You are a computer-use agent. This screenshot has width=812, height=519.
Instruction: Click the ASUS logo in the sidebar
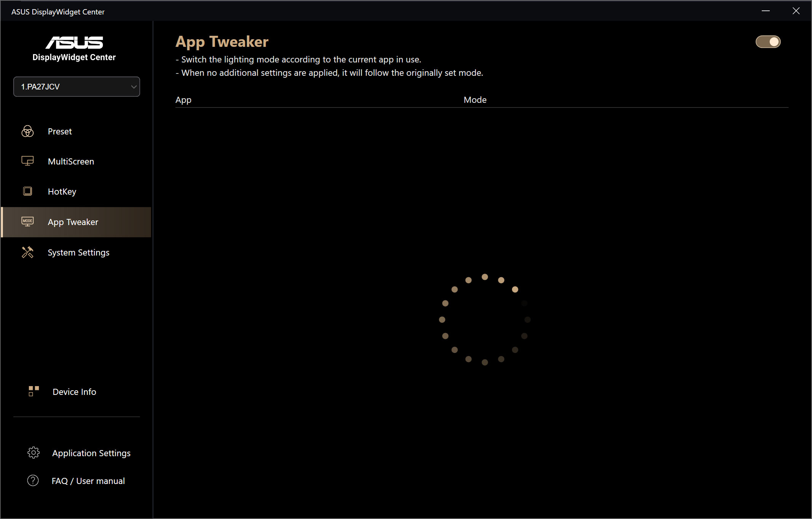74,43
